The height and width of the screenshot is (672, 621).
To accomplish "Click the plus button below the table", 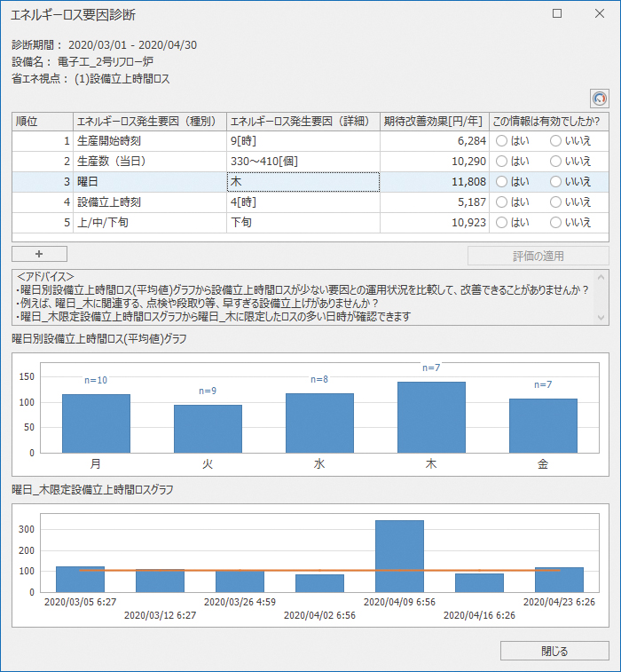I will (39, 254).
